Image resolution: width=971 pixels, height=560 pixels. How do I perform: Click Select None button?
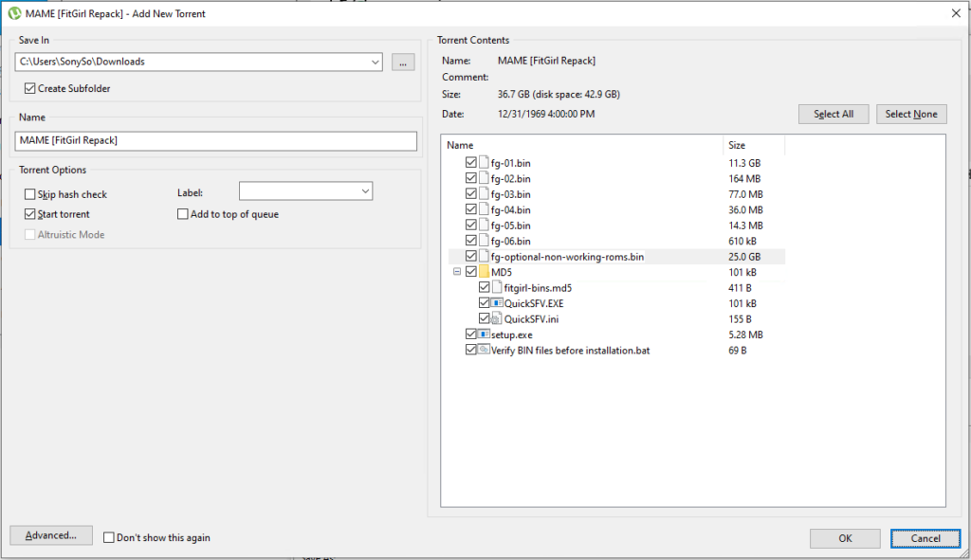[911, 114]
